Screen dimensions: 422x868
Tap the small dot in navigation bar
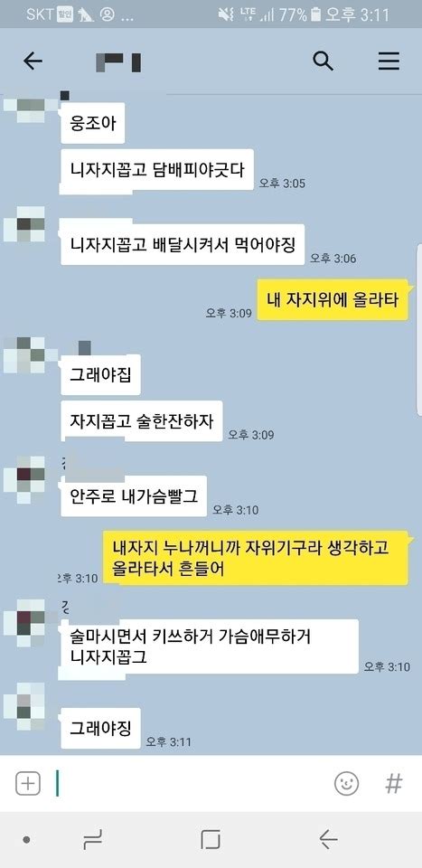[26, 840]
